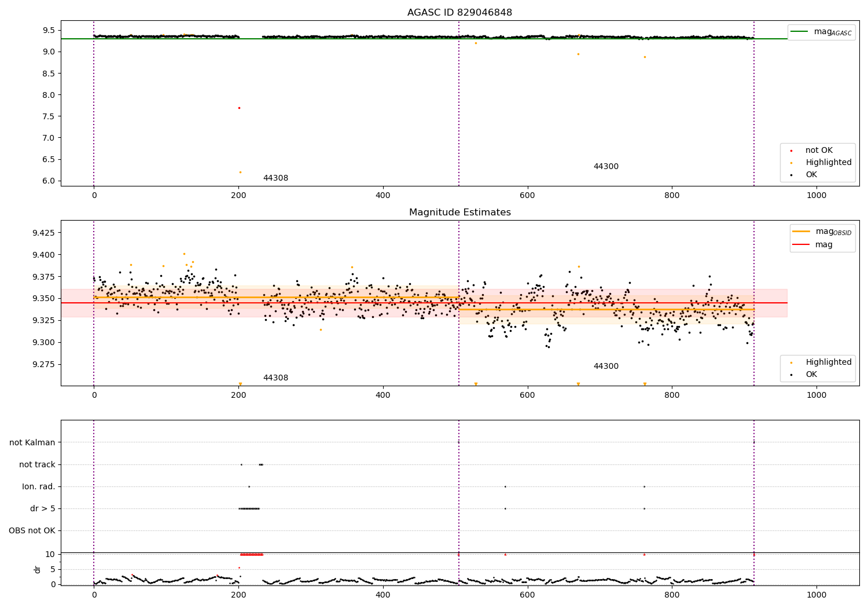Click the 600 x-axis tick of Magnitude Estimates plot
Viewport: 868px width, 608px height.
[x=527, y=395]
